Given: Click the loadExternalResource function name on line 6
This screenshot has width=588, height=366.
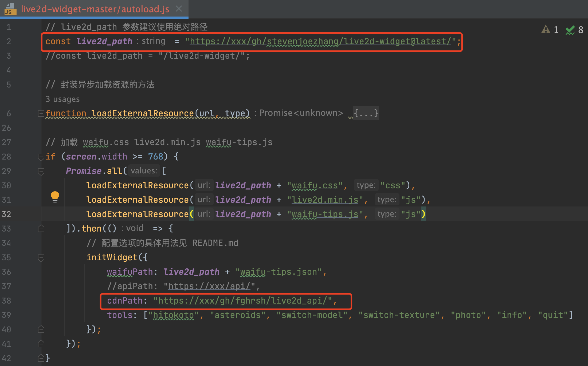Looking at the screenshot, I should (x=143, y=113).
